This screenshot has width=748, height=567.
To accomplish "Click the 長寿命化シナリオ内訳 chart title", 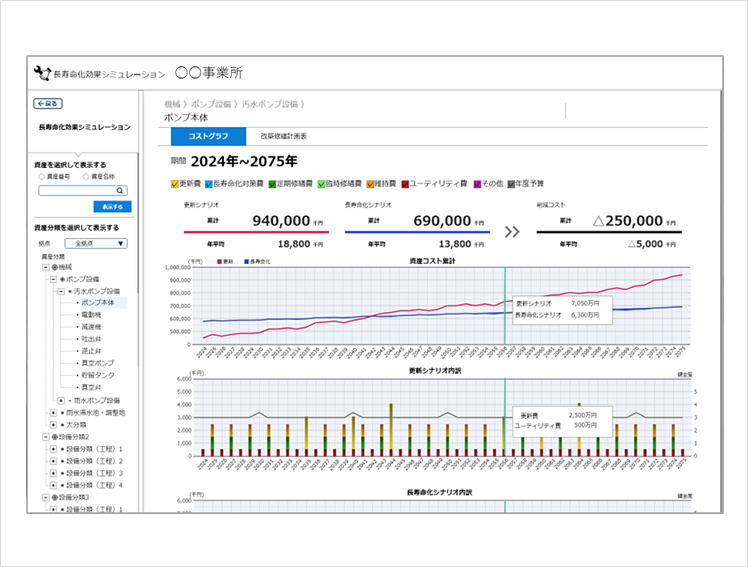I will [439, 492].
